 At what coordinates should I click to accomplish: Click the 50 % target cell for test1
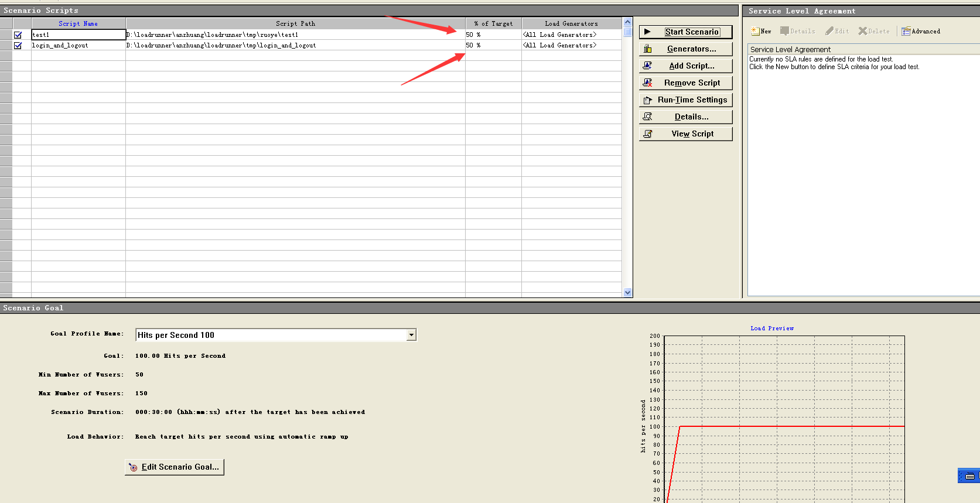(493, 35)
